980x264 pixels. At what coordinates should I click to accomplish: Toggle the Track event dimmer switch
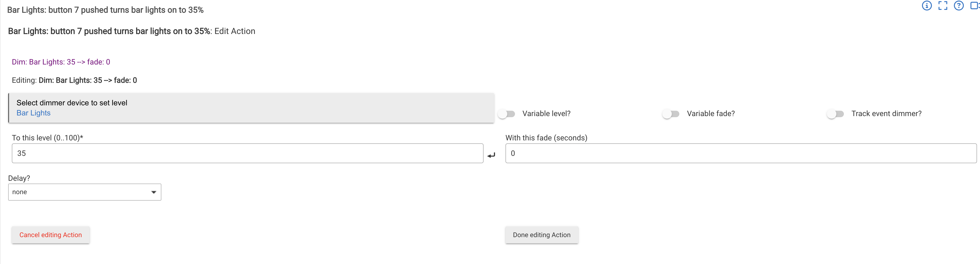tap(835, 114)
